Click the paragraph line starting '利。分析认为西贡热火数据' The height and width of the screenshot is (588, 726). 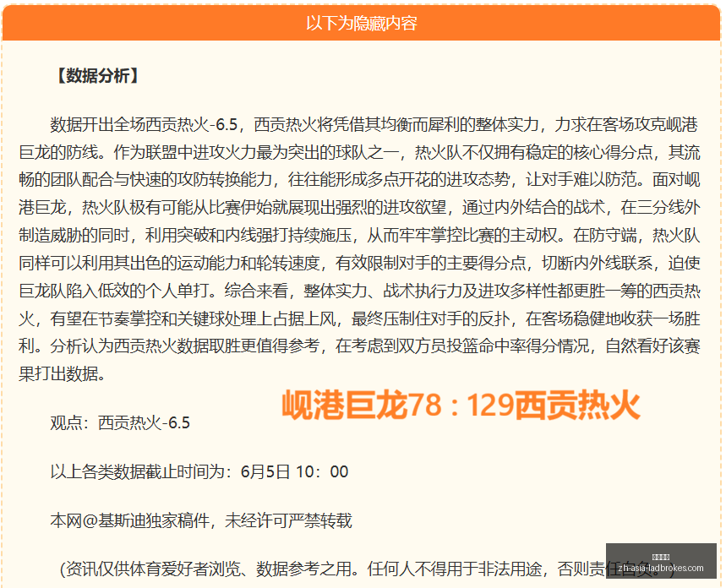[359, 346]
